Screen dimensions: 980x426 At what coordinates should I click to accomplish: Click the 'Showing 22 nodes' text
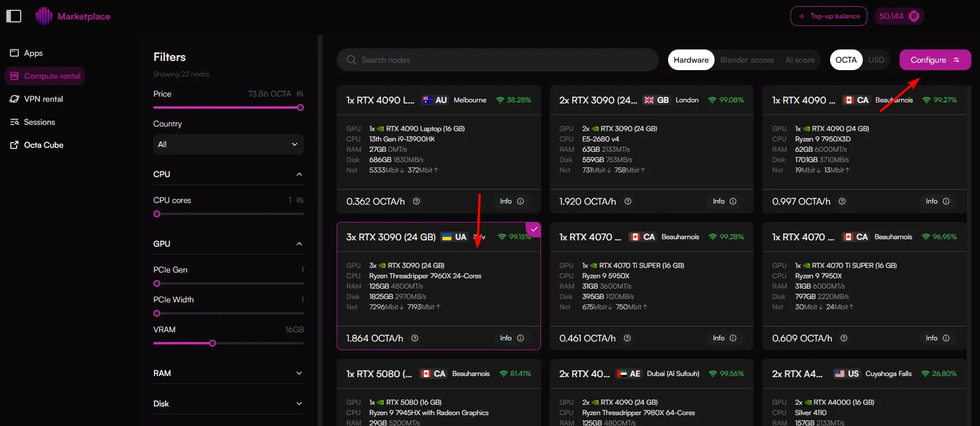pyautogui.click(x=181, y=74)
